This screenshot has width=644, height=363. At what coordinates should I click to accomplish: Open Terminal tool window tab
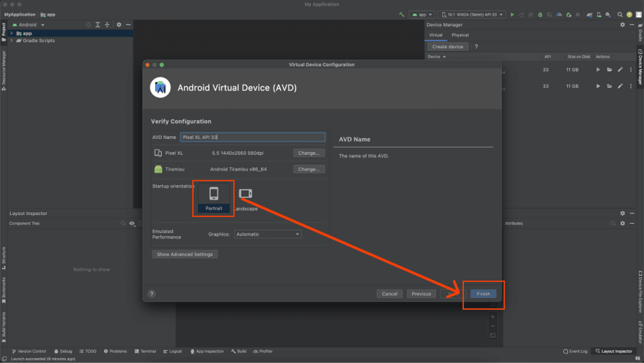[x=145, y=351]
